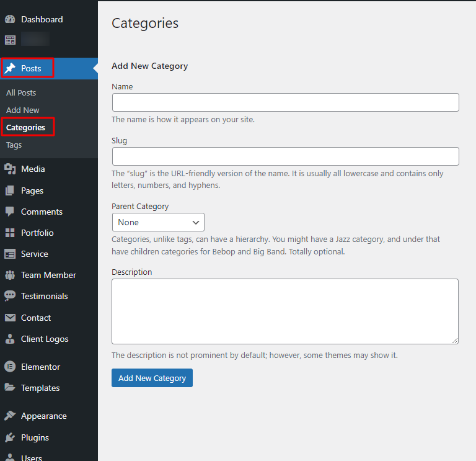Go to Tags submenu item

click(x=14, y=145)
